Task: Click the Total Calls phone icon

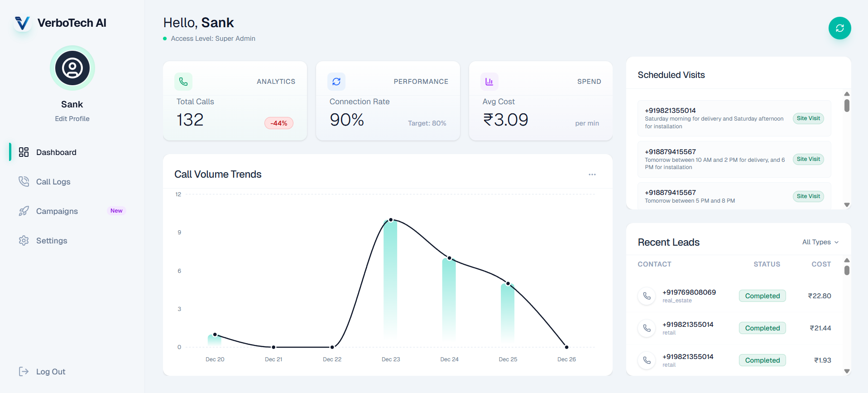Action: point(183,82)
